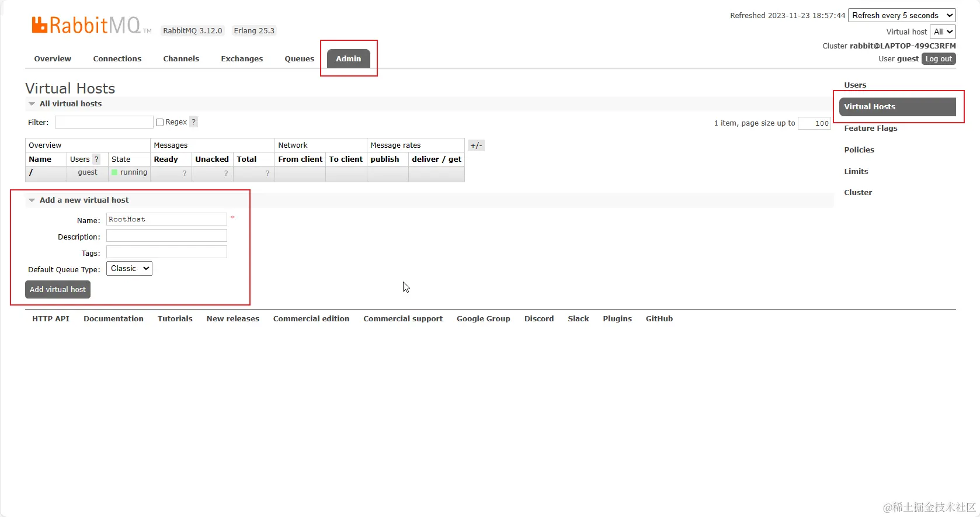The image size is (980, 517).
Task: Open the Virtual host All dropdown
Action: tap(943, 32)
